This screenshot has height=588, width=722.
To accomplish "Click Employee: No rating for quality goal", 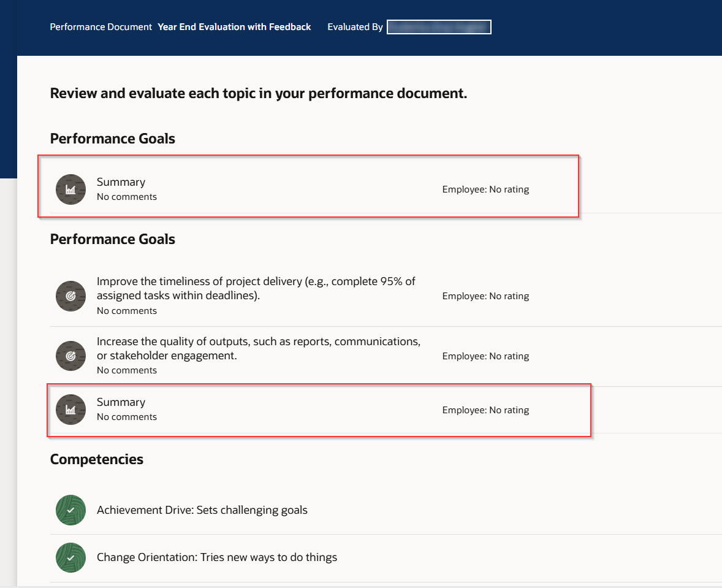I will [485, 356].
